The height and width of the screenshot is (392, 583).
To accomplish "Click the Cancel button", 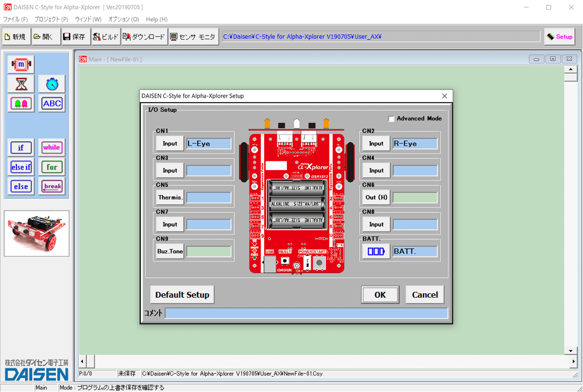I will [x=425, y=295].
